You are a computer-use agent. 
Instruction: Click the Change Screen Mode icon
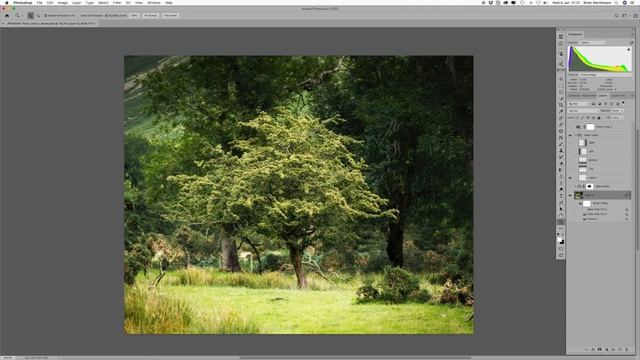pos(561,255)
